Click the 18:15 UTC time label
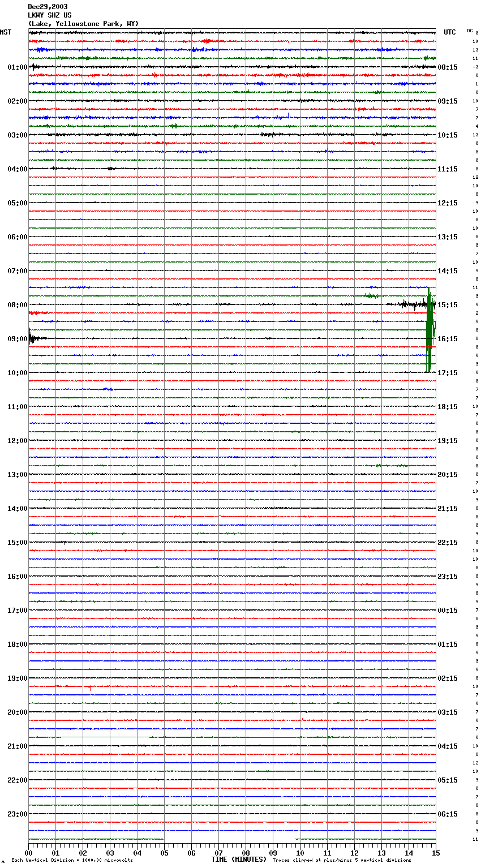The image size is (481, 868). click(x=448, y=407)
